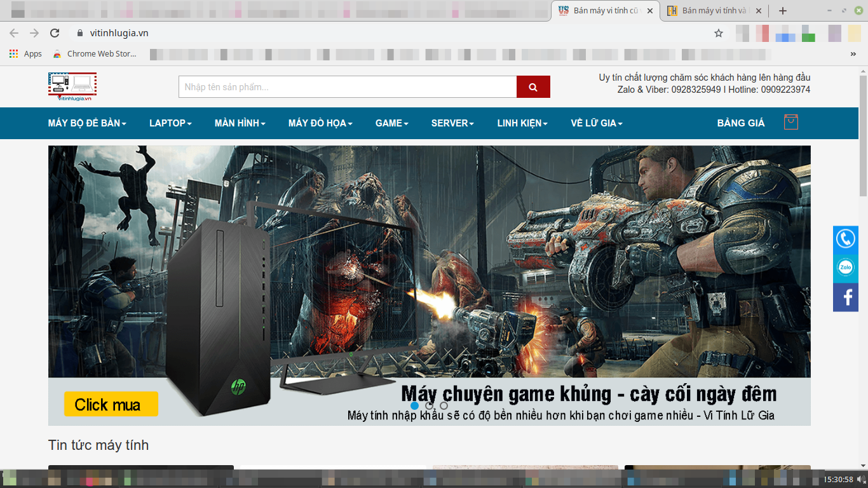
Task: Click the padlock site info icon
Action: pyautogui.click(x=79, y=33)
